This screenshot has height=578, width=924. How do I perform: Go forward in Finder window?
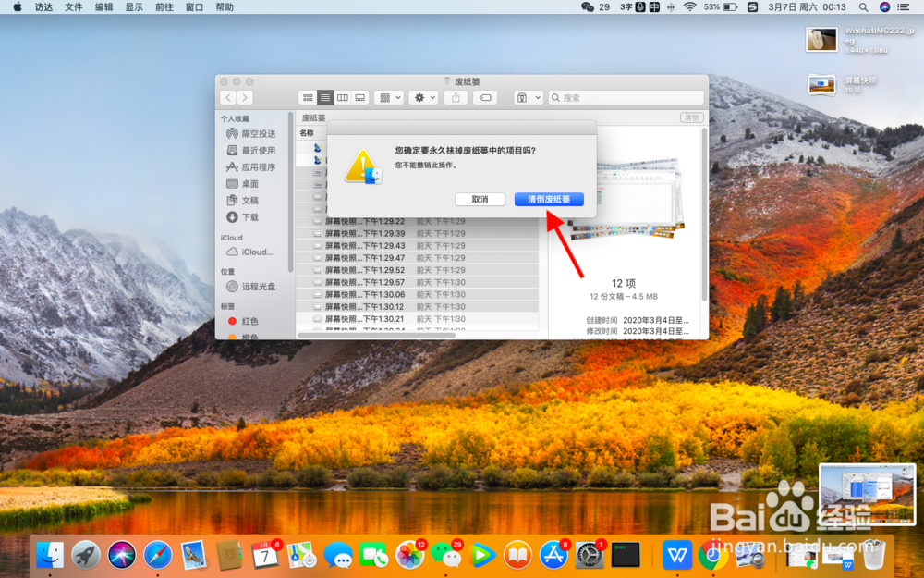click(245, 98)
